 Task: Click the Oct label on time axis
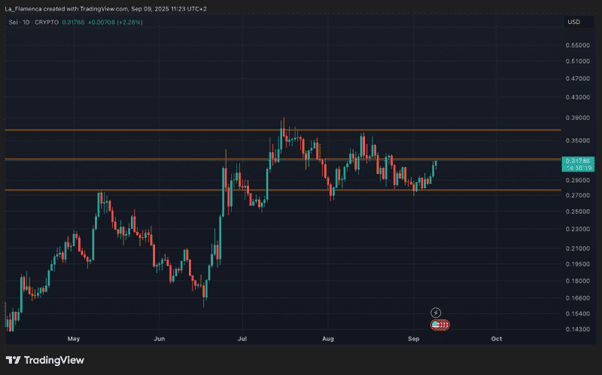click(496, 339)
